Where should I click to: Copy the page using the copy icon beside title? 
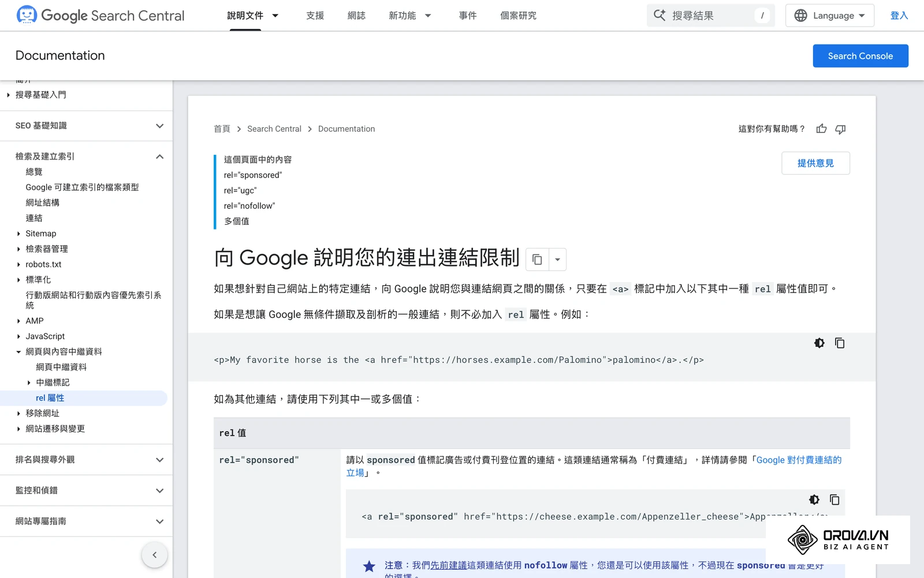tap(537, 260)
